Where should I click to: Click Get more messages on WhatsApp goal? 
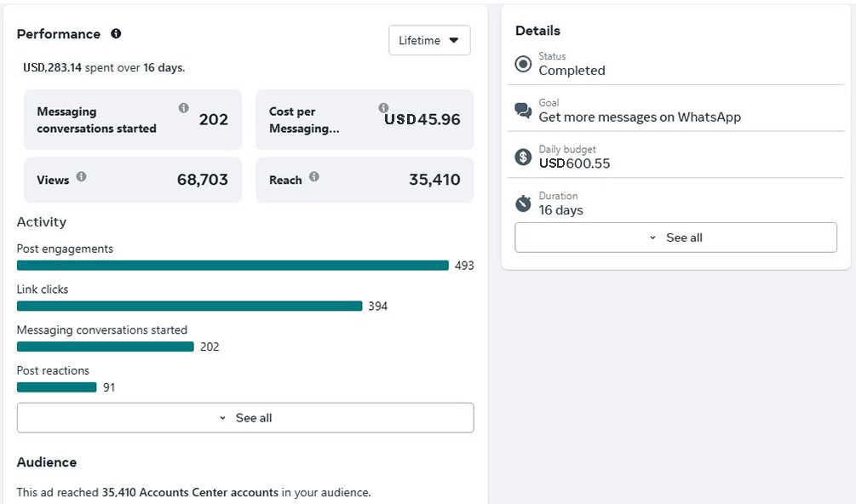click(640, 117)
